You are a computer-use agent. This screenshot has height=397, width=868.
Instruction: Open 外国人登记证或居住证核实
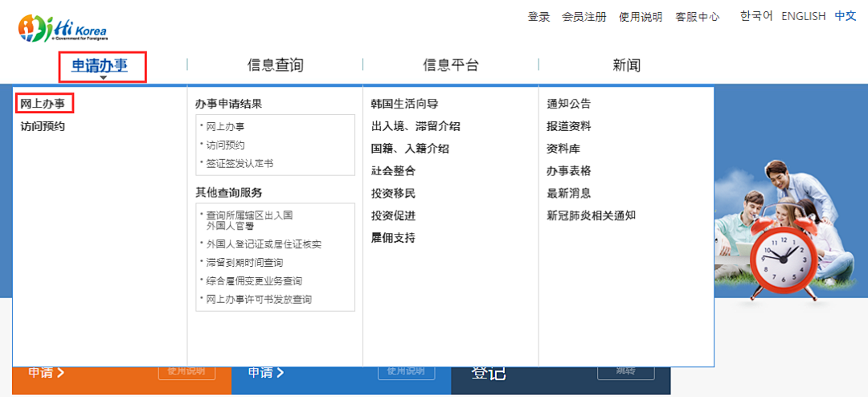pyautogui.click(x=264, y=244)
